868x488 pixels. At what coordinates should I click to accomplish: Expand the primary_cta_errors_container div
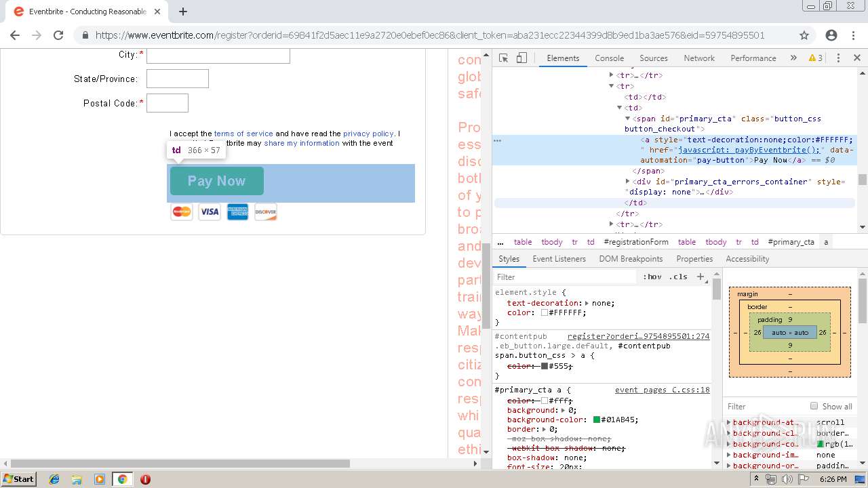pyautogui.click(x=627, y=182)
